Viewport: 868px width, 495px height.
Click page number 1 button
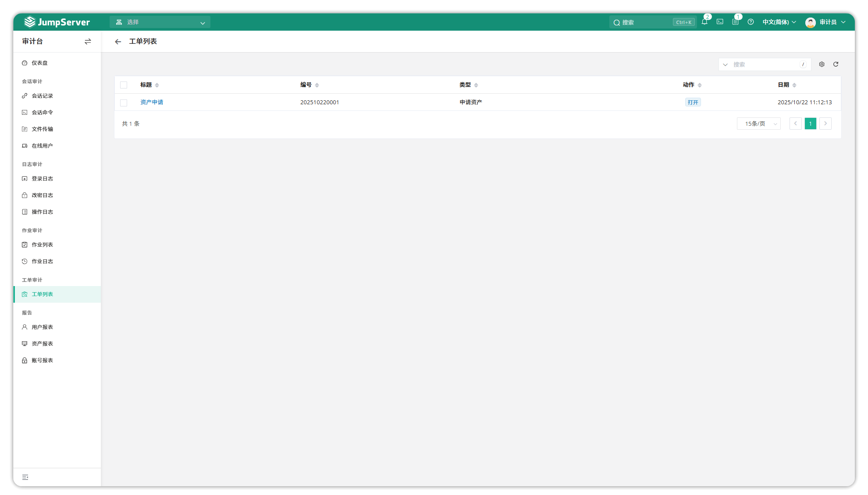click(x=810, y=124)
